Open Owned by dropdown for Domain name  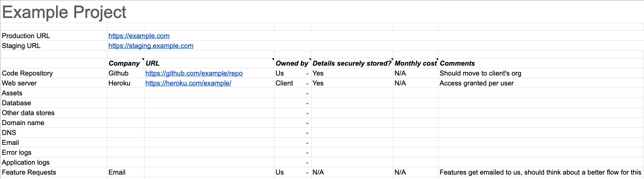pyautogui.click(x=307, y=123)
